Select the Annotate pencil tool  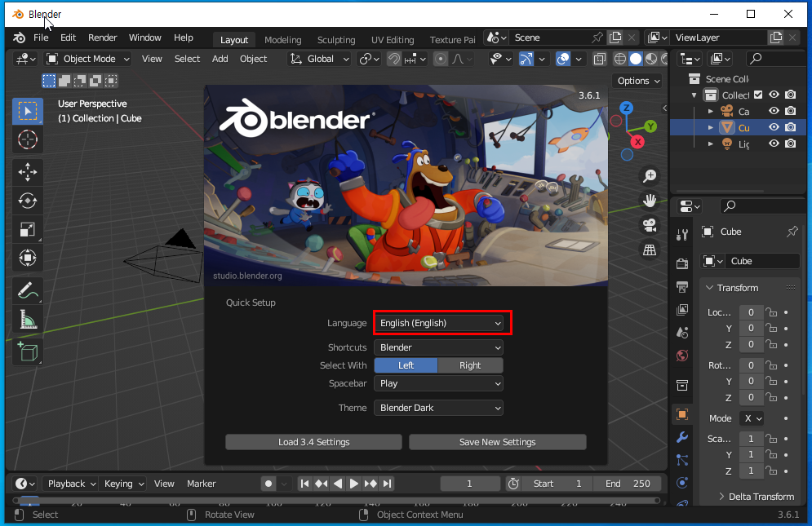pos(28,290)
